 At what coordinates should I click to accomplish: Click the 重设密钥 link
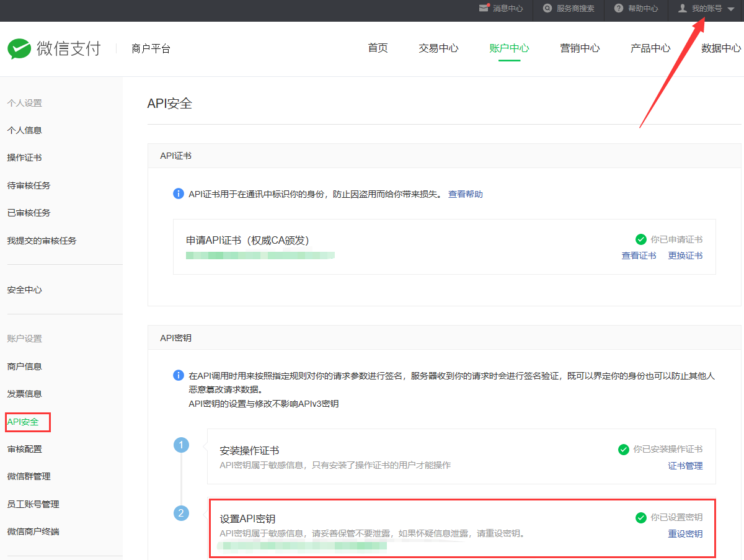(685, 534)
